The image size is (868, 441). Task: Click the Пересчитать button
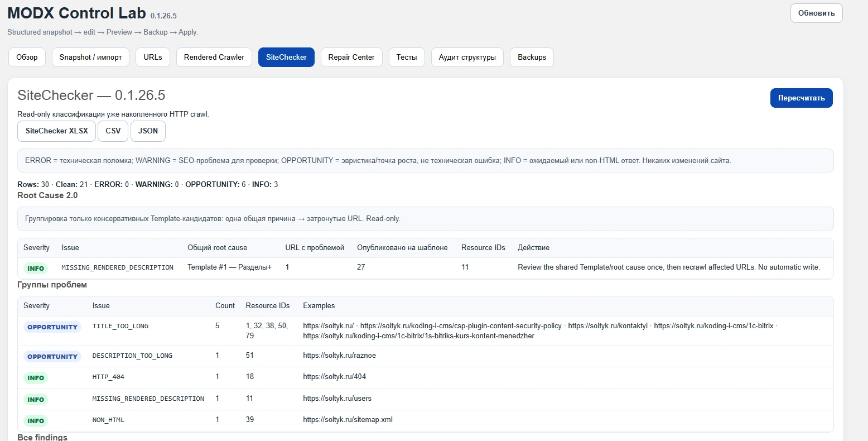(x=801, y=98)
